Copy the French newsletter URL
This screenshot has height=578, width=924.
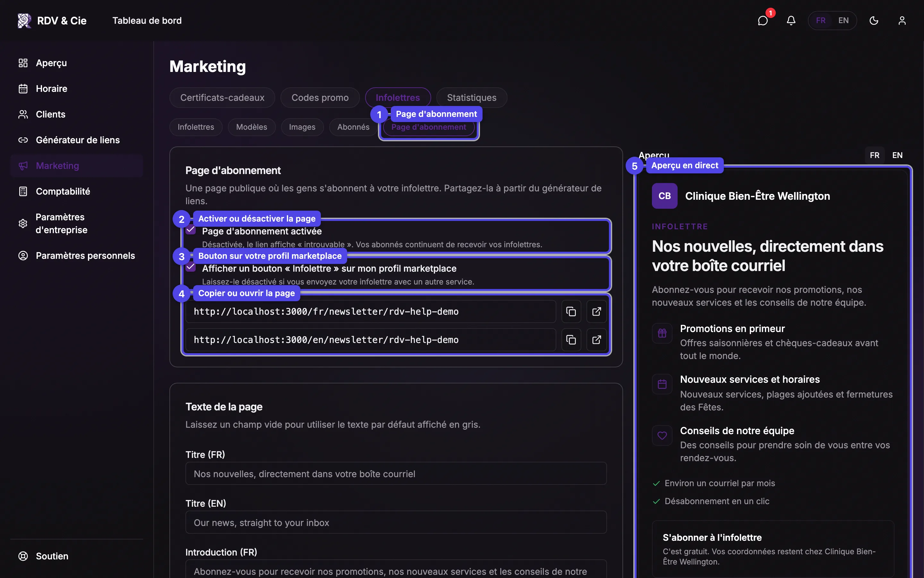point(571,311)
